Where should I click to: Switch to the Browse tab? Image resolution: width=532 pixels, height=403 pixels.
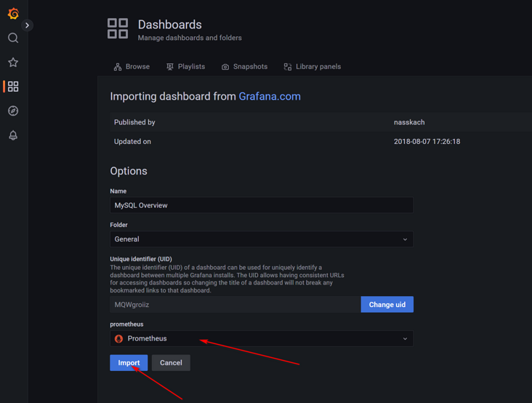132,66
